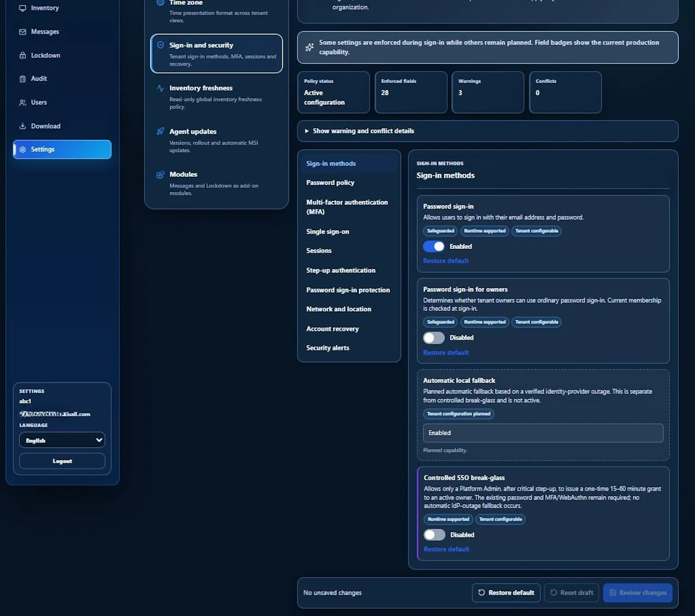This screenshot has height=616, width=695.
Task: Open the Sign-in methods section
Action: (x=349, y=163)
